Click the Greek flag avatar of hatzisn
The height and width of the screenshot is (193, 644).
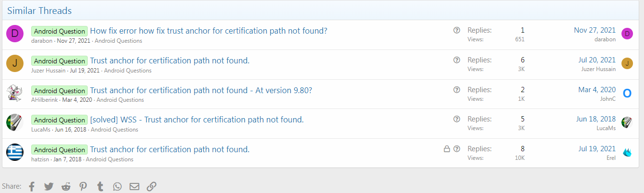[x=15, y=152]
